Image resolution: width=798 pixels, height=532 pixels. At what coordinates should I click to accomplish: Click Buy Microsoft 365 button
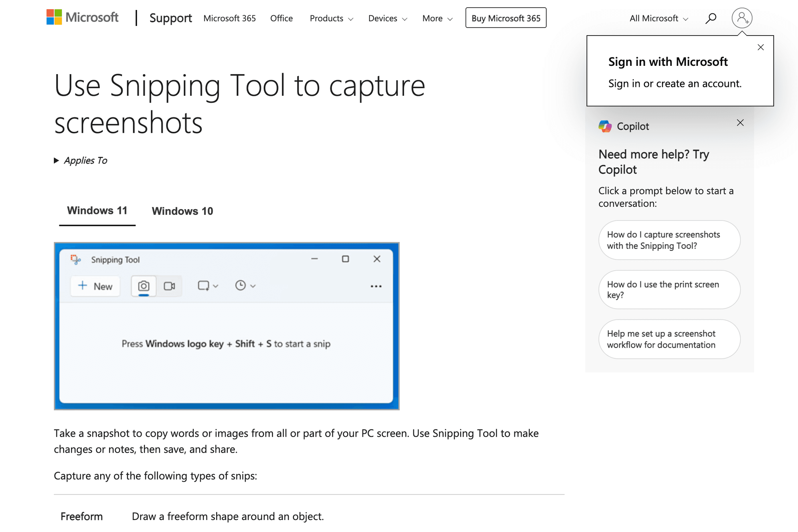506,18
